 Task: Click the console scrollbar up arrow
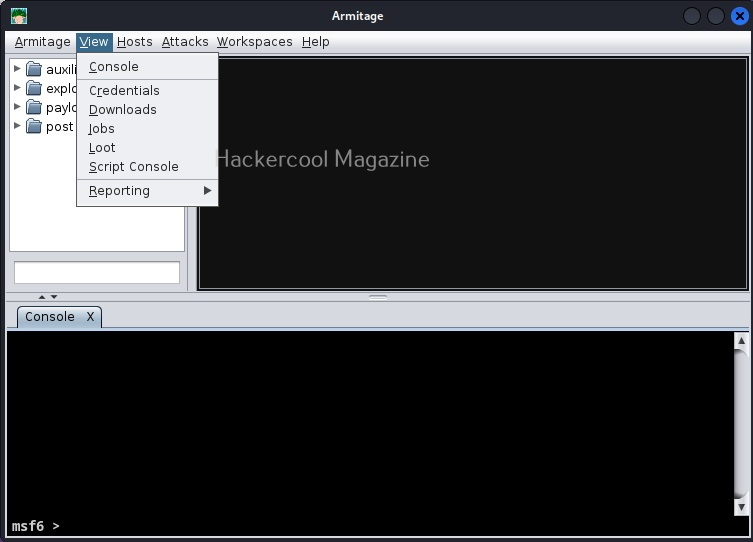(x=741, y=340)
